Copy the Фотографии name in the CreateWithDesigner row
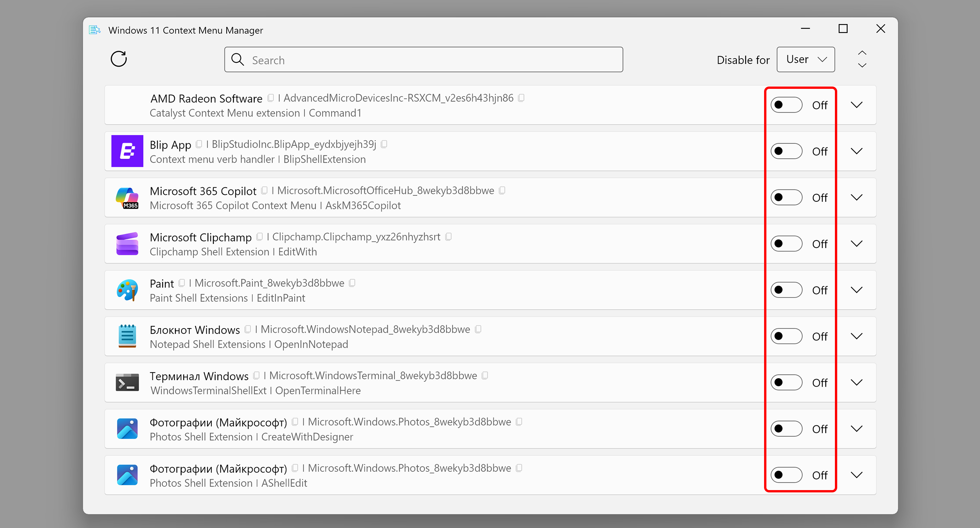This screenshot has width=980, height=528. point(295,422)
